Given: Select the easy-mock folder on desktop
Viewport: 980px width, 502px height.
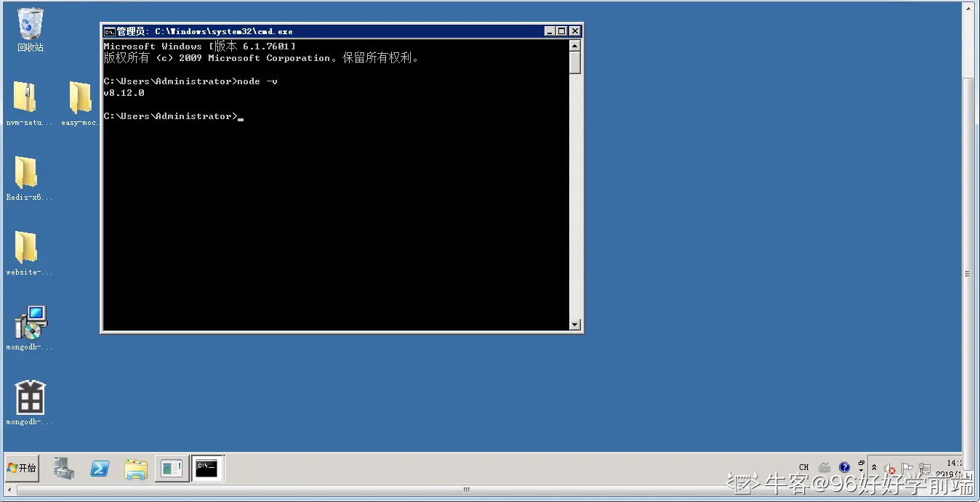Looking at the screenshot, I should tap(79, 104).
